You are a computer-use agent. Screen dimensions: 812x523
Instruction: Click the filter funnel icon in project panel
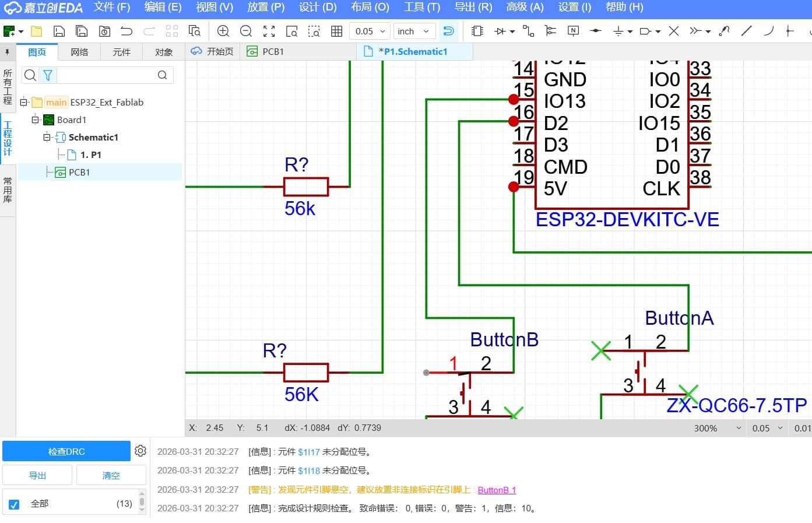click(x=48, y=75)
